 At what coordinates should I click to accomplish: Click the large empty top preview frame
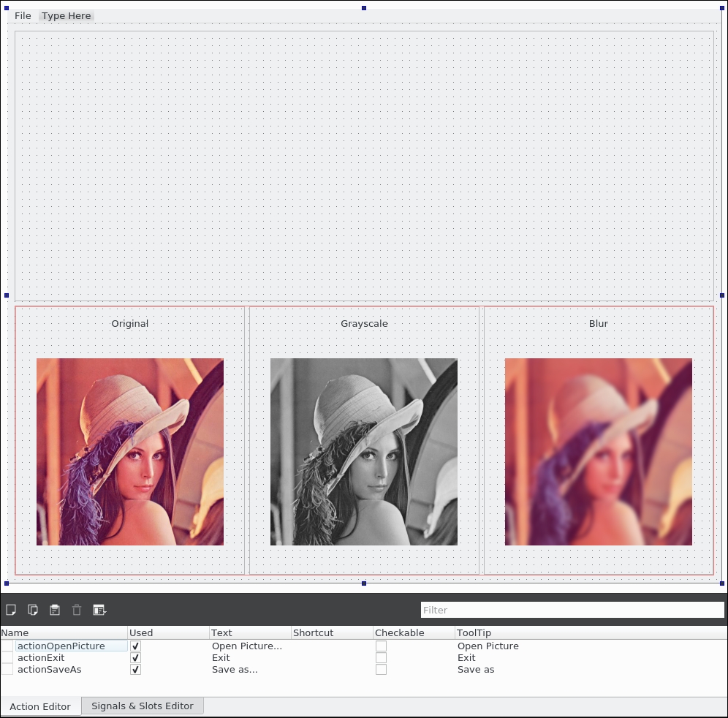(364, 166)
